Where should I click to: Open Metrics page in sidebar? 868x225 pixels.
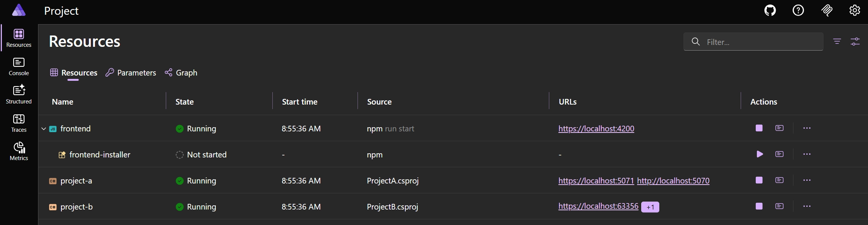pos(19,151)
